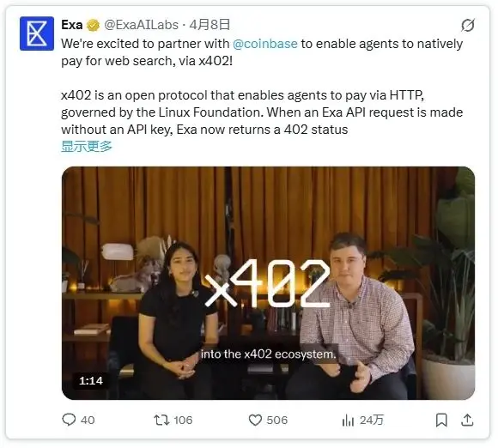Click the share upload arrow icon
Image resolution: width=498 pixels, height=448 pixels.
tap(467, 420)
